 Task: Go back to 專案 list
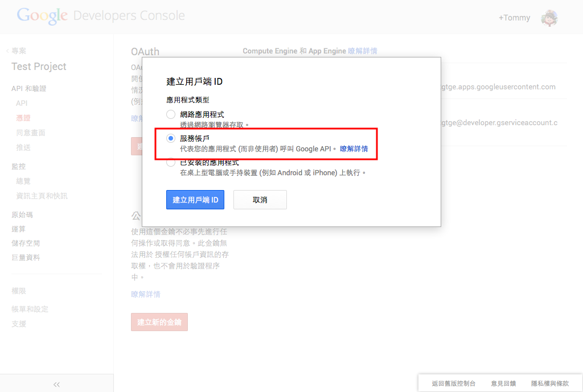[18, 51]
